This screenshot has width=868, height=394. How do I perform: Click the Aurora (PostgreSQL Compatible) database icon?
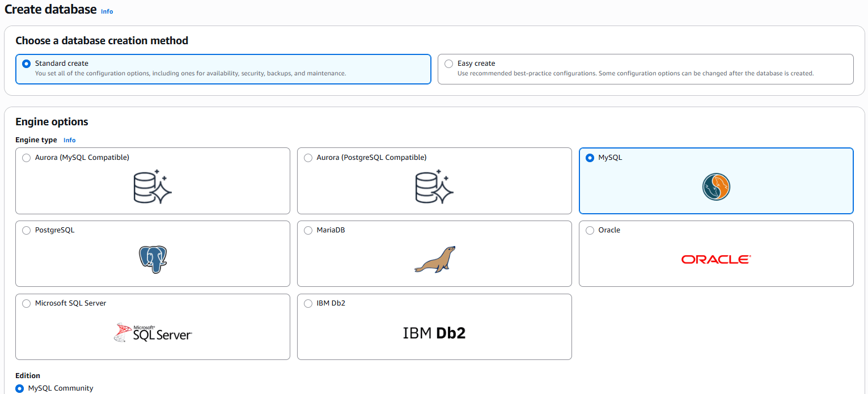pos(434,185)
